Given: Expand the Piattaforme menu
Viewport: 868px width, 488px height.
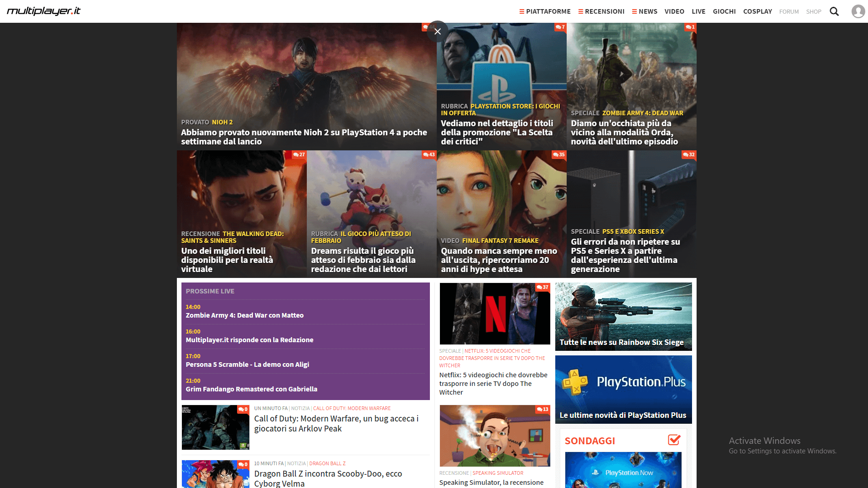Looking at the screenshot, I should click(545, 11).
